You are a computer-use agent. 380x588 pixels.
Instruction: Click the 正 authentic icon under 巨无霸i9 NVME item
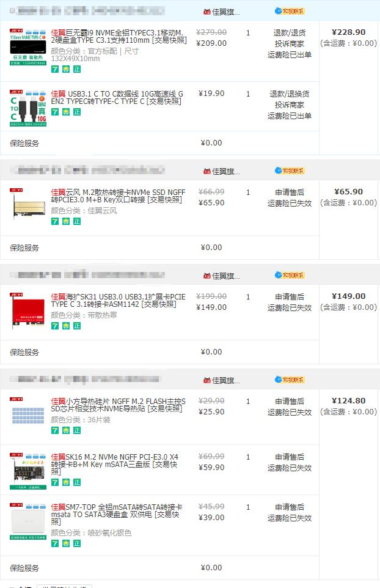[x=77, y=69]
